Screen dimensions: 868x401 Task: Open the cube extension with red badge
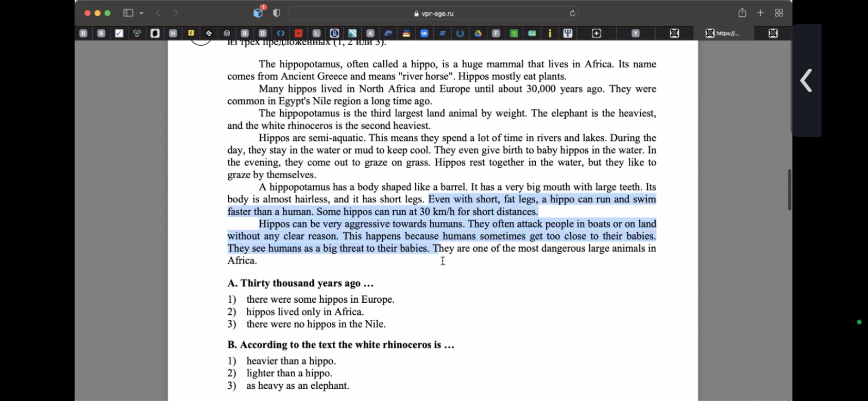(258, 13)
